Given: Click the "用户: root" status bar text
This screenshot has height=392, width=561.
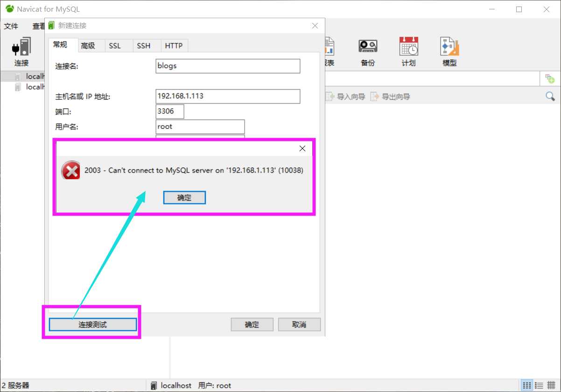Looking at the screenshot, I should tap(215, 385).
